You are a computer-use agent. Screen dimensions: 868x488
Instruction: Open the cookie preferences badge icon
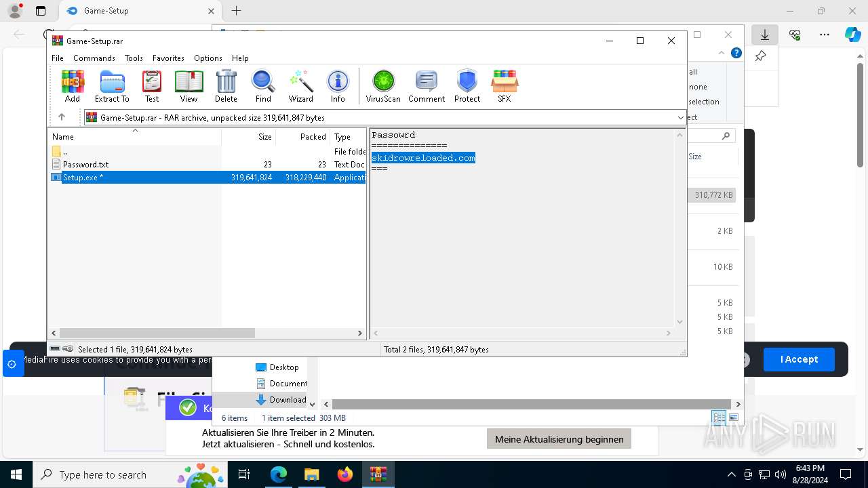(12, 364)
